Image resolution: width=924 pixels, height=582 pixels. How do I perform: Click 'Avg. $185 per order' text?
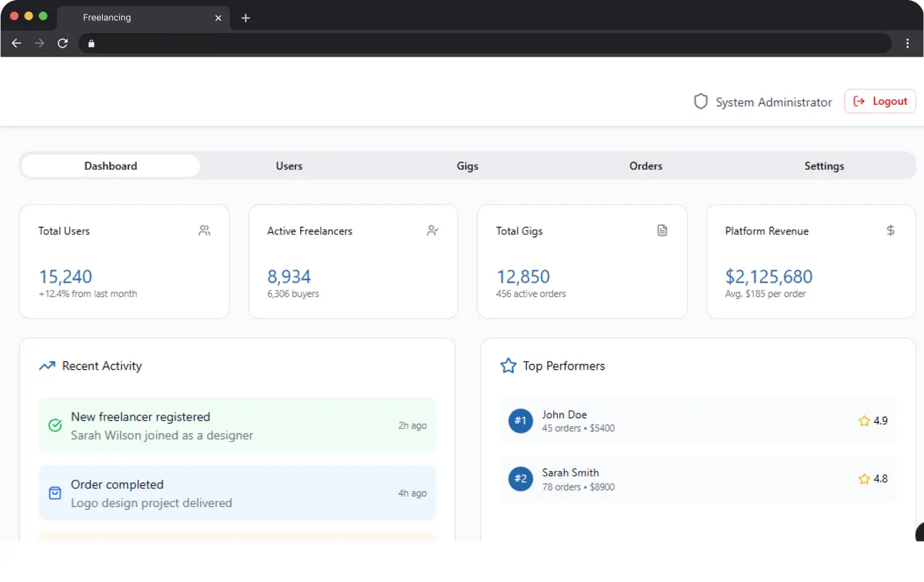click(765, 294)
